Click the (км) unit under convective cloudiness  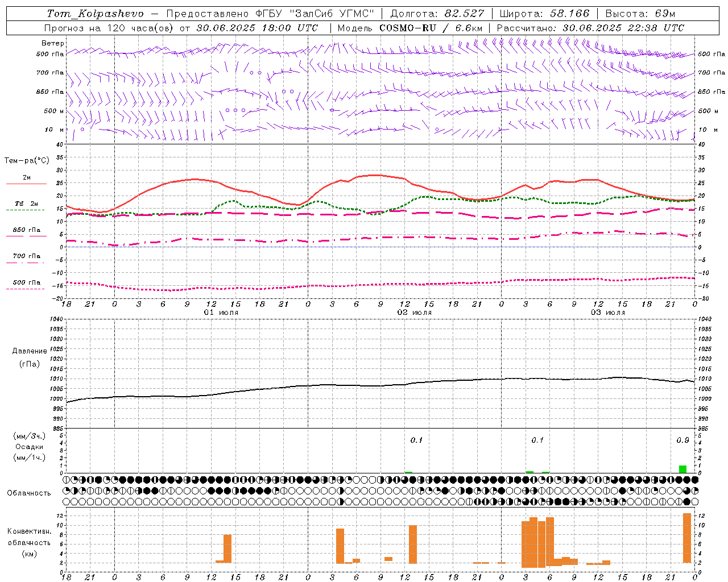29,554
